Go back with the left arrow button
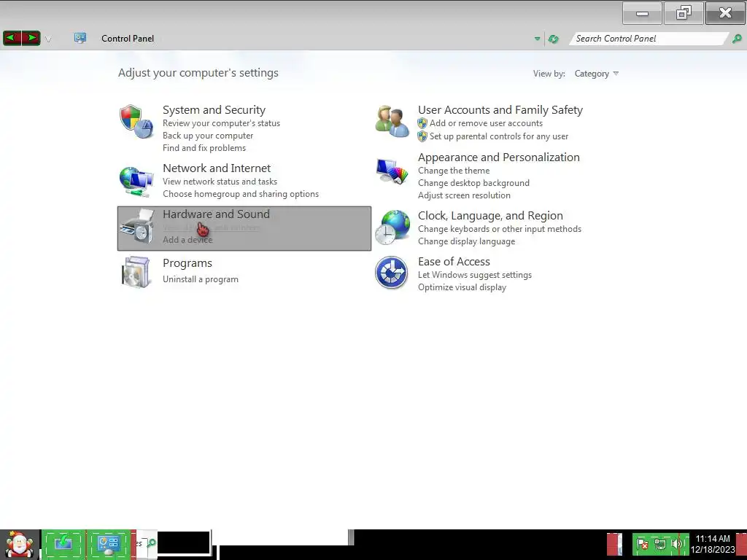The image size is (747, 560). pos(12,38)
